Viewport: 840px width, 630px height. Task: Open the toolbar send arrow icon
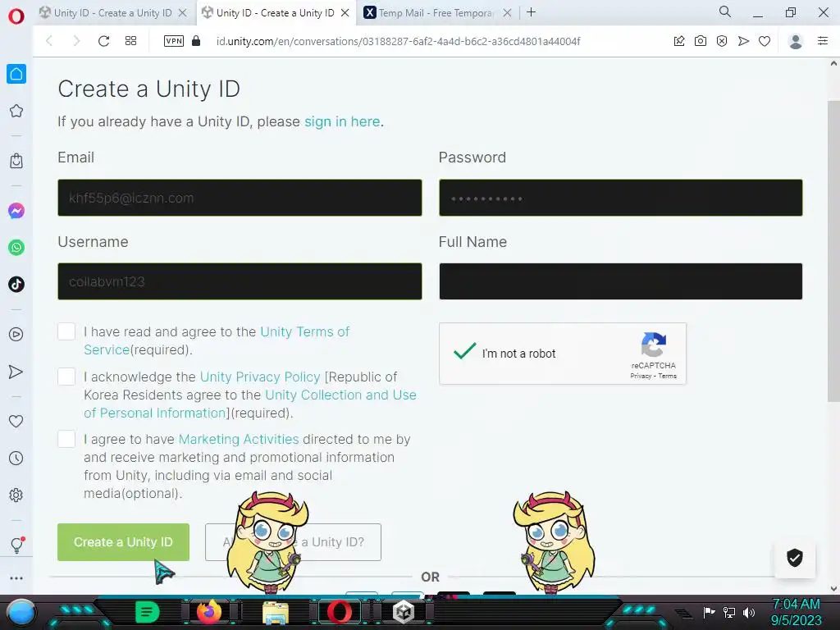click(743, 41)
